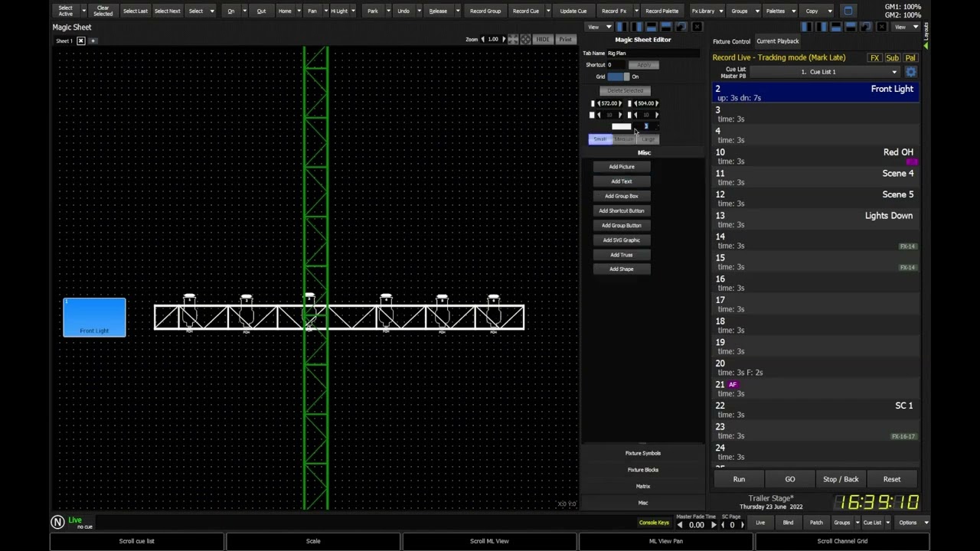Dock playback pane to right half icon
980x551 pixels.
click(822, 27)
